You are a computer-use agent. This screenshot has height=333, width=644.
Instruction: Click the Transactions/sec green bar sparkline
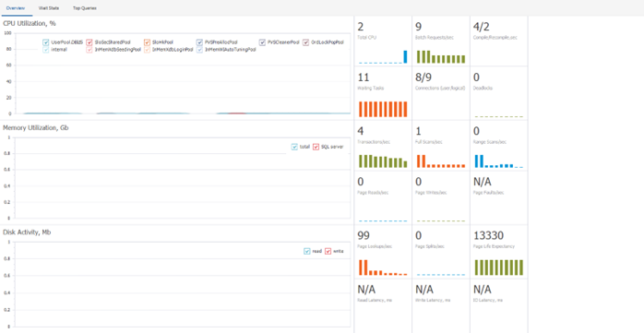tap(383, 161)
